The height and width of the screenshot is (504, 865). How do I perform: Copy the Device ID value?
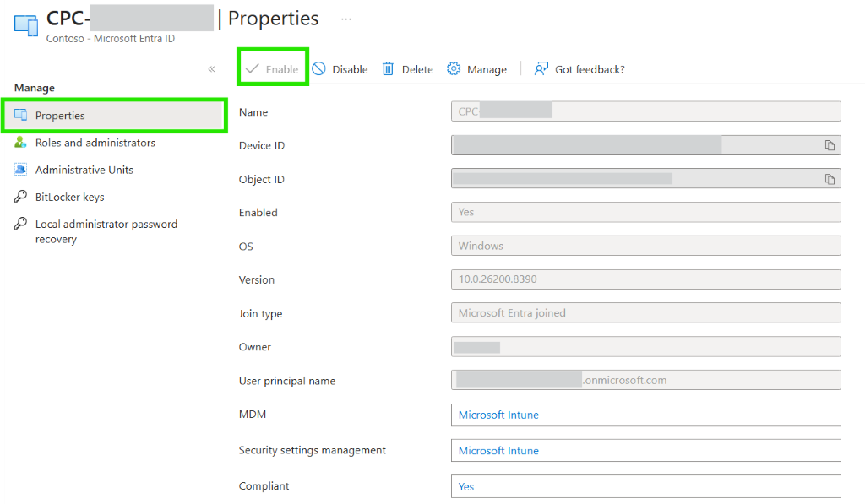click(x=830, y=145)
